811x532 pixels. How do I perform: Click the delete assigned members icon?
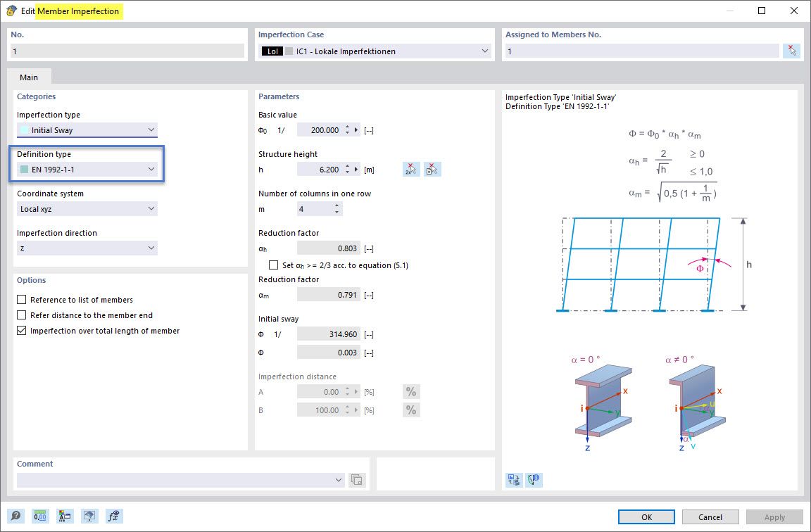pyautogui.click(x=791, y=50)
